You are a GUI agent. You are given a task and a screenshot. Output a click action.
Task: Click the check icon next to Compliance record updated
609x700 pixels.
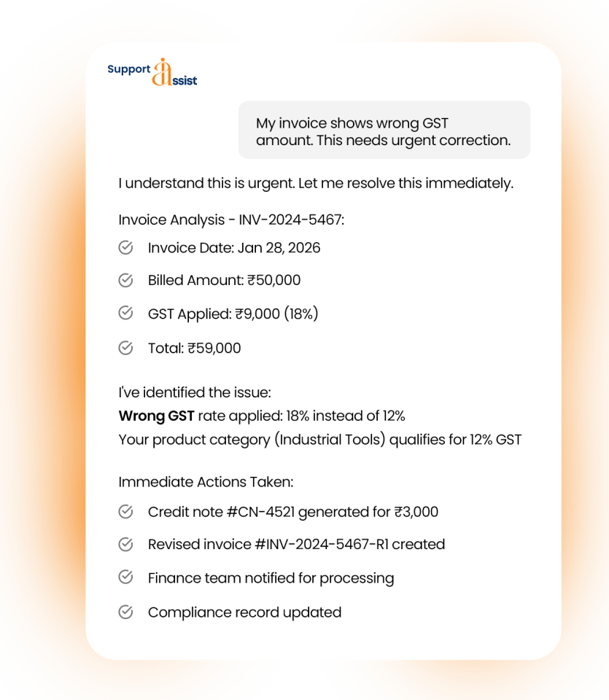point(125,612)
